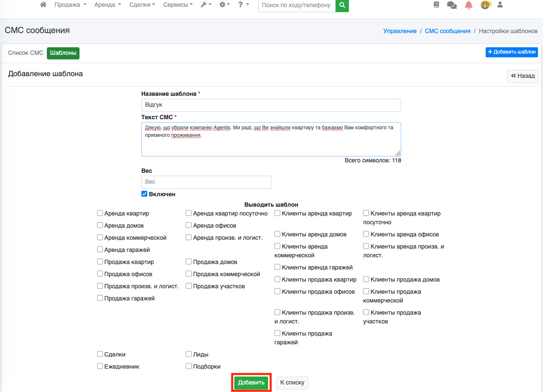Select the "Шаблоны" tab
Screen dimensions: 543x392
click(63, 53)
